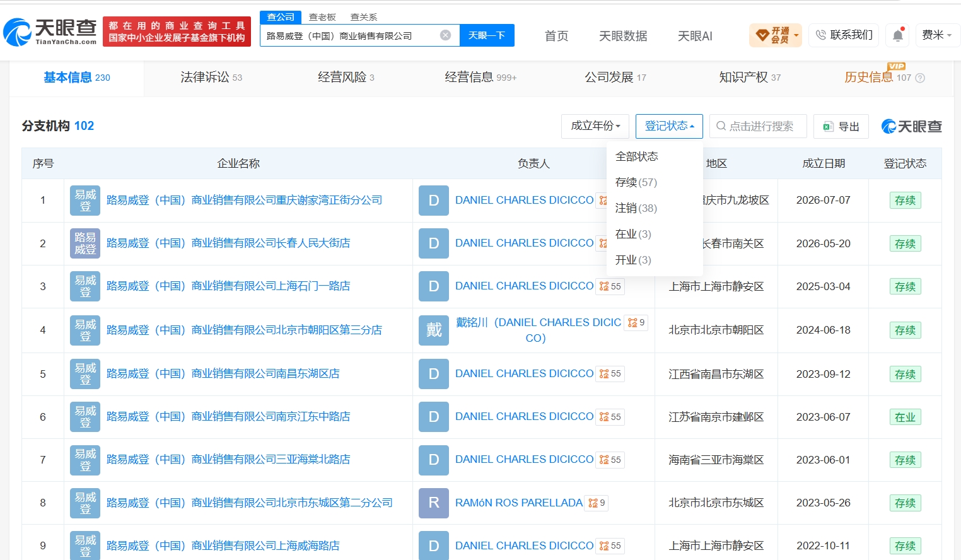Screen dimensions: 961x560
Task: Switch to the 公司发展 tab
Action: point(615,78)
